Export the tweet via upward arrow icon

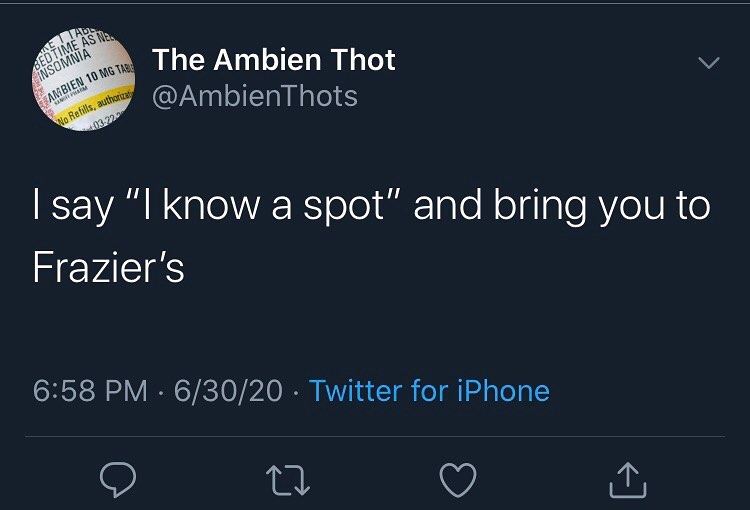point(628,480)
